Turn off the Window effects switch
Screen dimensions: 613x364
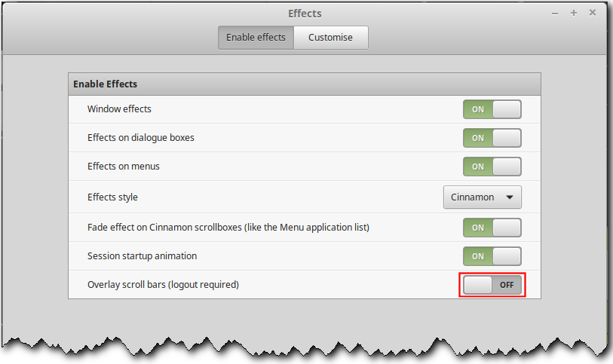[x=492, y=109]
